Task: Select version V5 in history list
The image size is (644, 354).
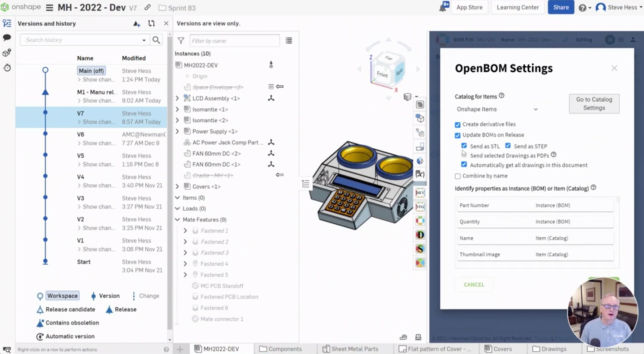Action: 91,160
